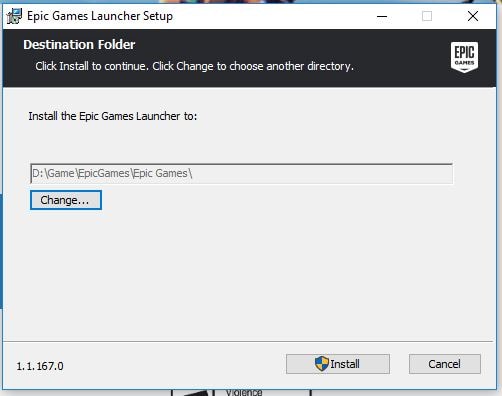The height and width of the screenshot is (396, 502).
Task: Open the Change... directory dialog
Action: pyautogui.click(x=66, y=200)
